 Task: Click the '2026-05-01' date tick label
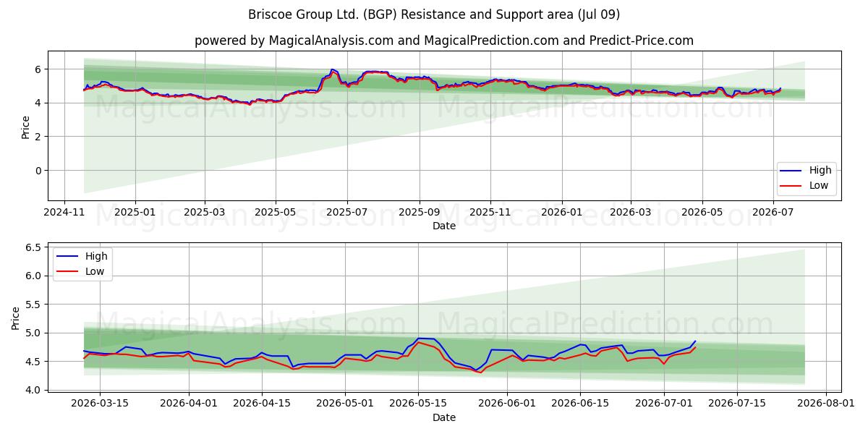(345, 404)
